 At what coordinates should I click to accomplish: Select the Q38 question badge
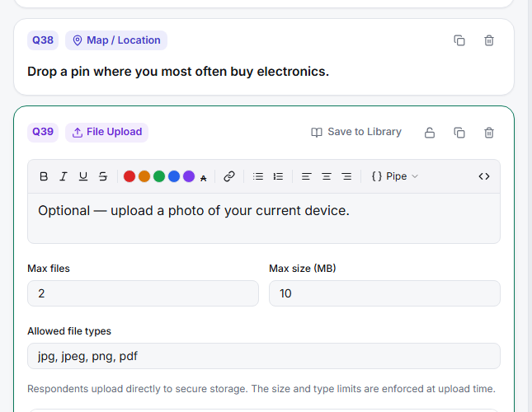(43, 40)
